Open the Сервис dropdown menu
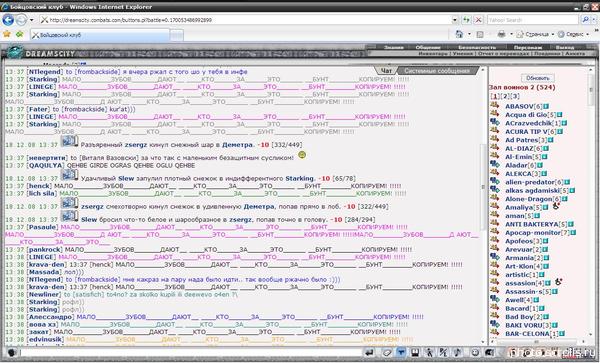This screenshot has height=363, width=600. [x=574, y=34]
